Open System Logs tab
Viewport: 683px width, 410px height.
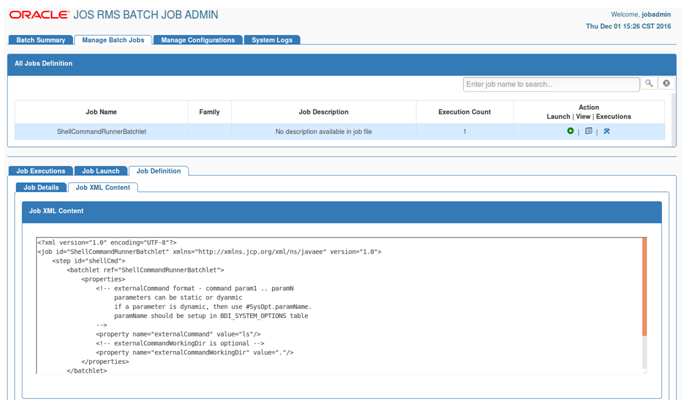(272, 40)
